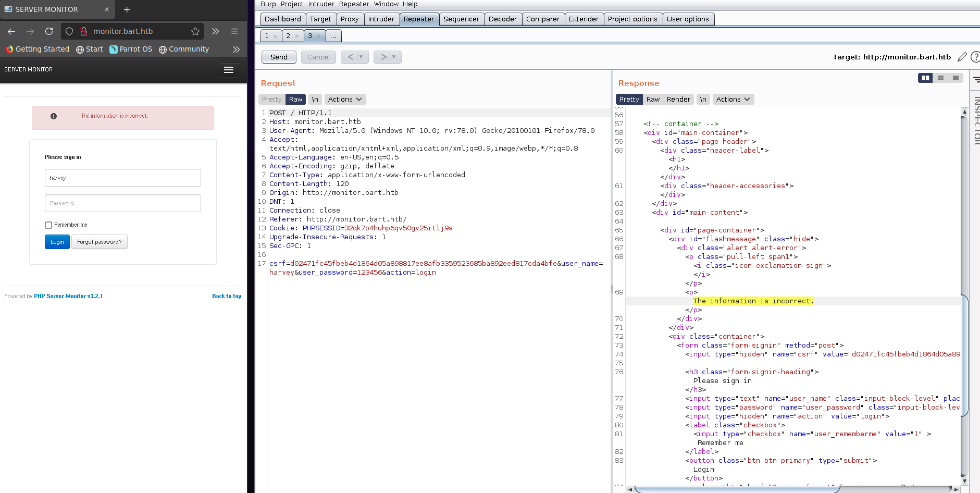Click the insecure connection lock icon
The width and height of the screenshot is (980, 493).
(x=83, y=31)
